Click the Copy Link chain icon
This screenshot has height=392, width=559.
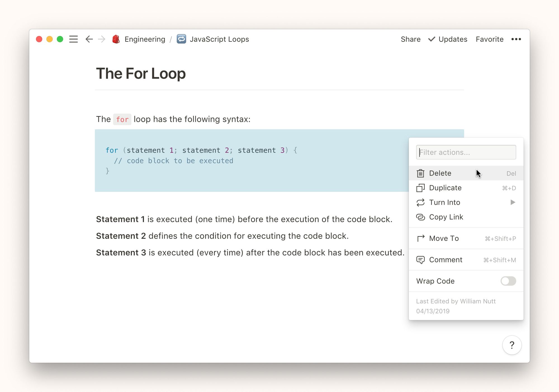pyautogui.click(x=420, y=217)
